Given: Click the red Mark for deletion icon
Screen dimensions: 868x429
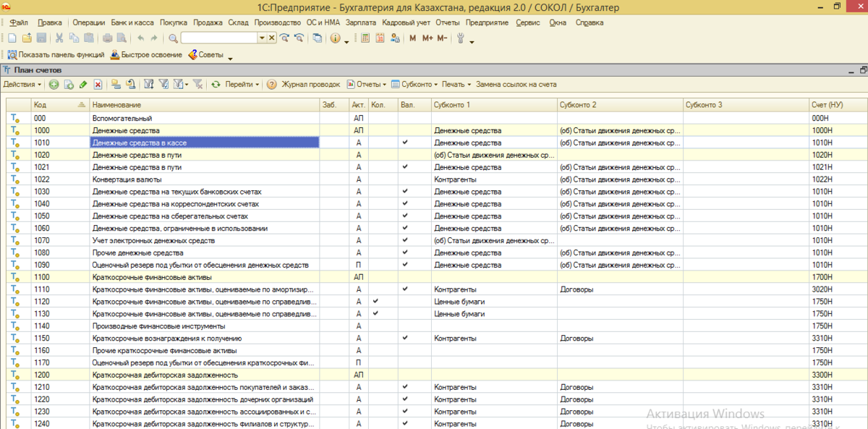Looking at the screenshot, I should tap(98, 85).
